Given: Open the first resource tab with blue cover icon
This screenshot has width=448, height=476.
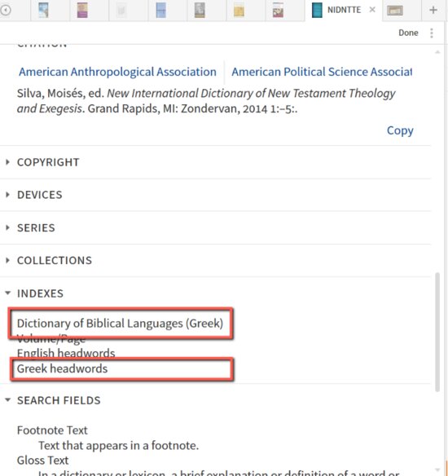Looking at the screenshot, I should pos(43,10).
